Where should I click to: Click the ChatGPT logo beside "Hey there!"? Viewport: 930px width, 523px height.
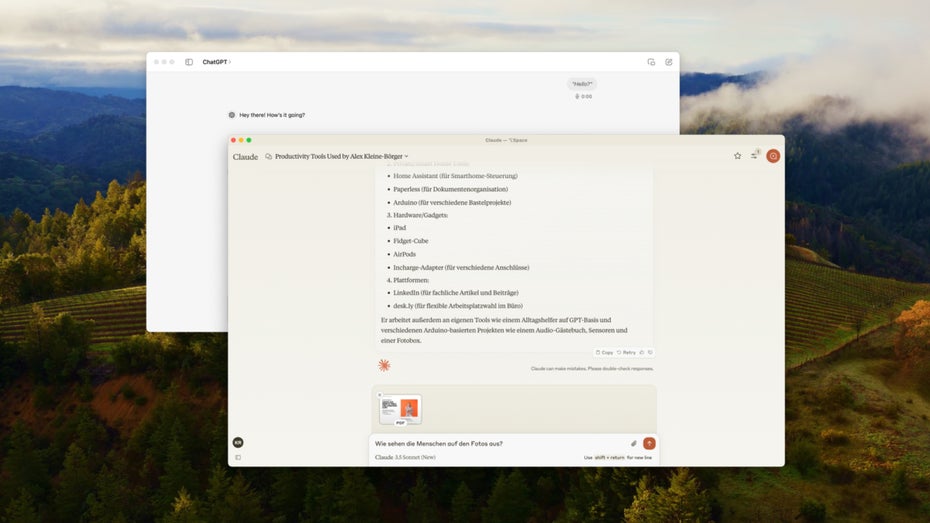point(231,115)
